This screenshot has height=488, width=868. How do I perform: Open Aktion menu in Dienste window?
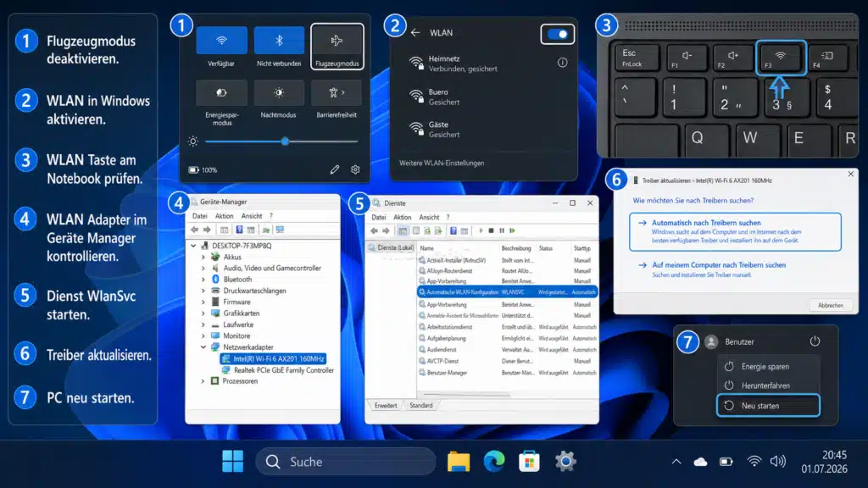[x=402, y=217]
